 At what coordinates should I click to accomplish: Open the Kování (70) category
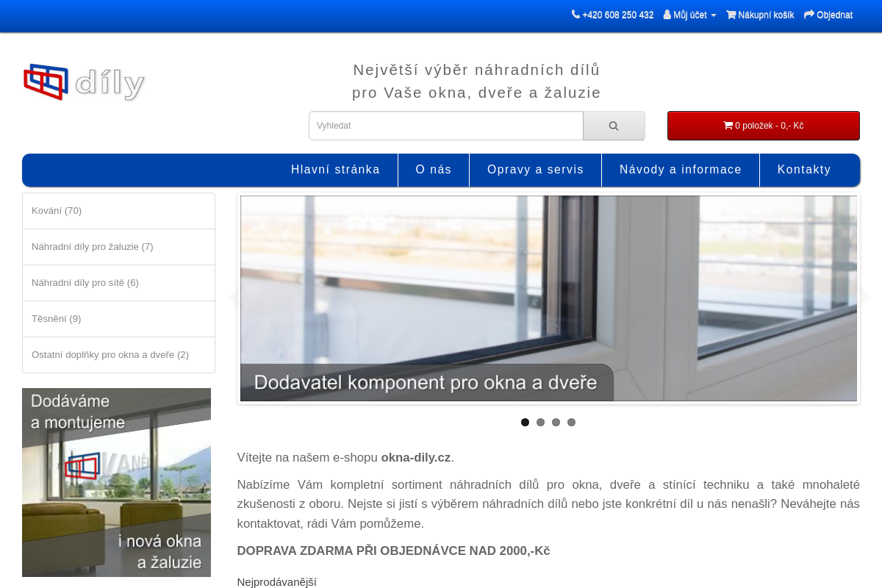pos(57,211)
